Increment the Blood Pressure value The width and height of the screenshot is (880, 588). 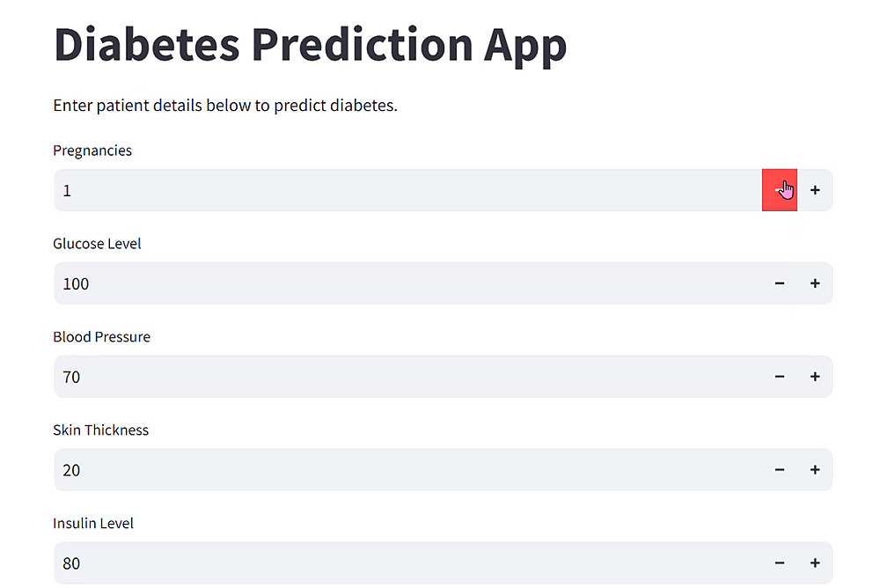815,377
